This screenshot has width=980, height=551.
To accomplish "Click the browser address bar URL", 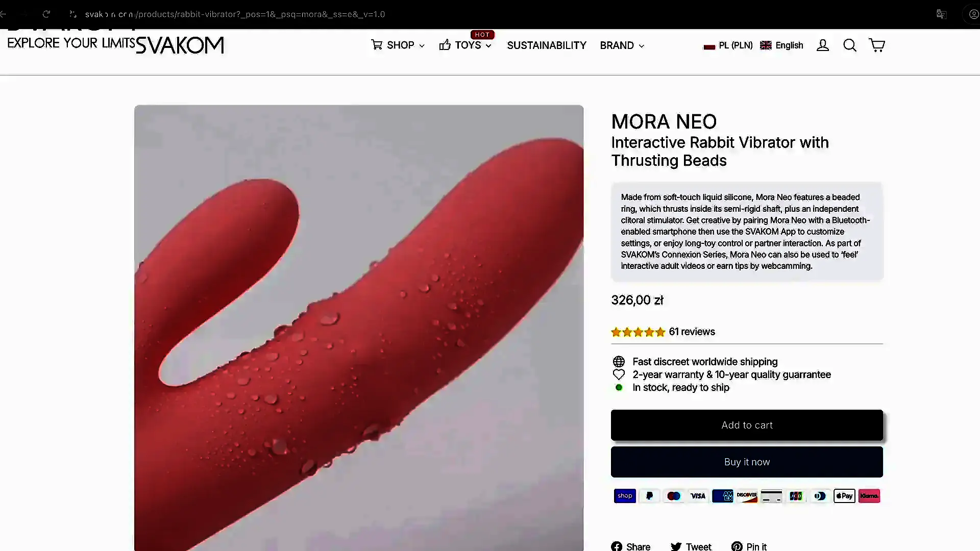I will click(x=235, y=14).
